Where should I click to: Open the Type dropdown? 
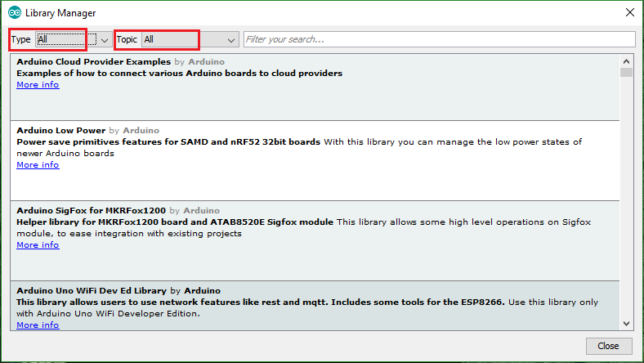pyautogui.click(x=73, y=39)
